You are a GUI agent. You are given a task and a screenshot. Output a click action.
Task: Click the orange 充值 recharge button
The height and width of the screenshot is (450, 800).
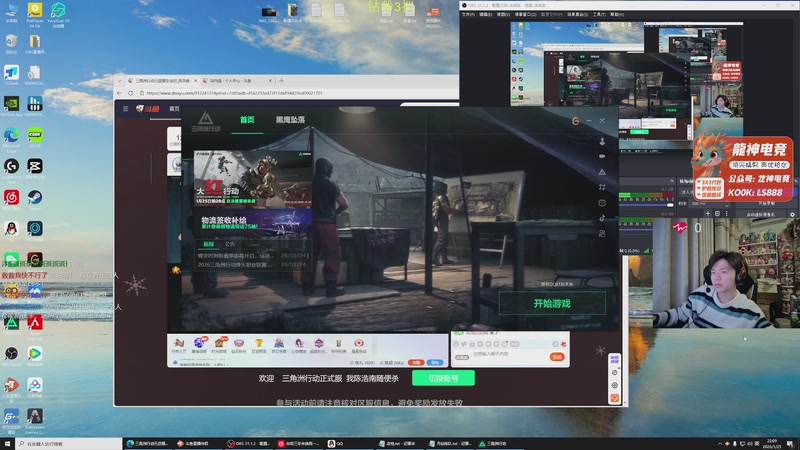[x=416, y=362]
